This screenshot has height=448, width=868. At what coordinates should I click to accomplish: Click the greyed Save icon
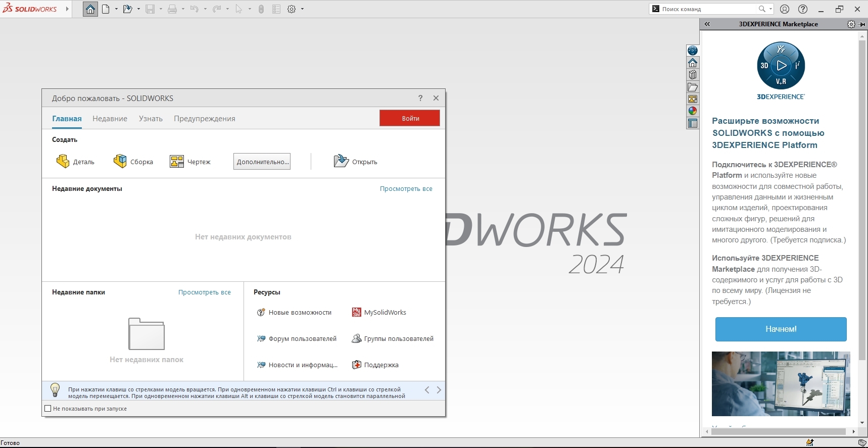click(150, 9)
